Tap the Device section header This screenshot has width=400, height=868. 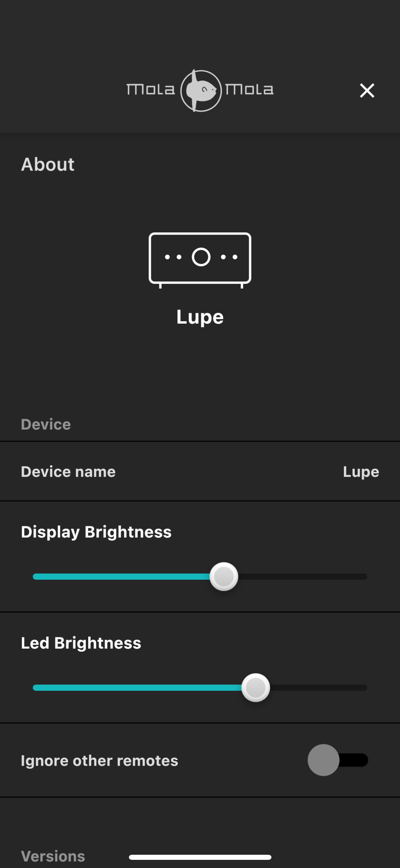[46, 424]
